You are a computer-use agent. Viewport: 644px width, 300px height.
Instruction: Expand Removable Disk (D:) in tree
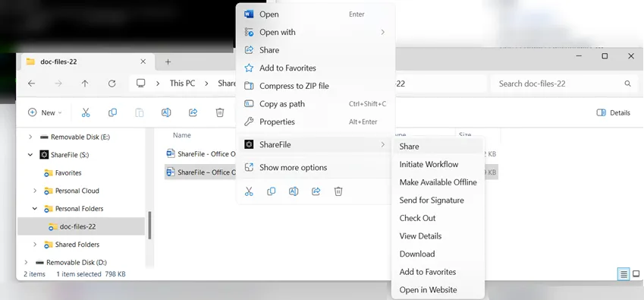pyautogui.click(x=26, y=262)
